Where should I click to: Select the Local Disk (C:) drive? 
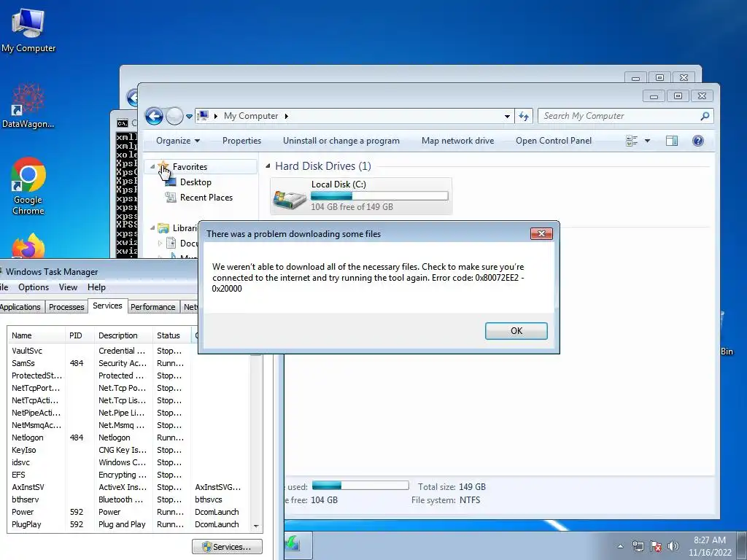[361, 195]
